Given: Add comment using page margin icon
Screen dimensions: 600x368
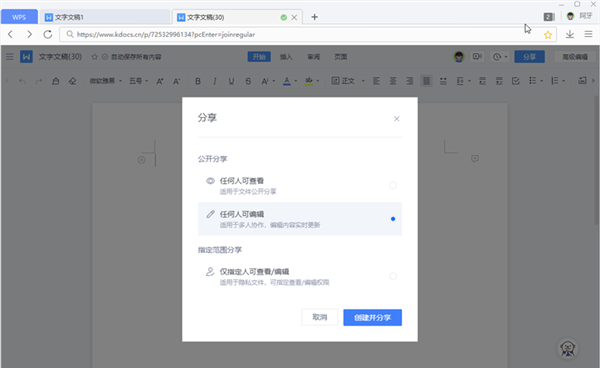Looking at the screenshot, I should click(475, 158).
